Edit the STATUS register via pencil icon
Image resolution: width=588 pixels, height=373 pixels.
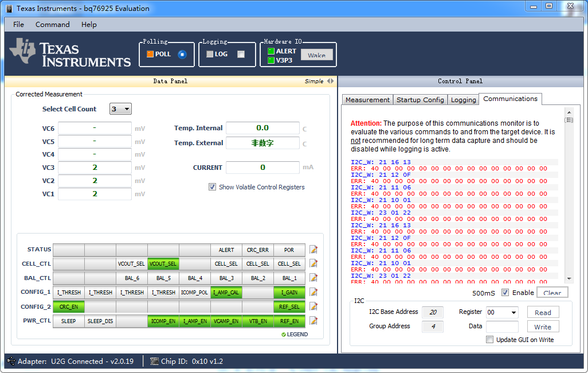click(313, 250)
